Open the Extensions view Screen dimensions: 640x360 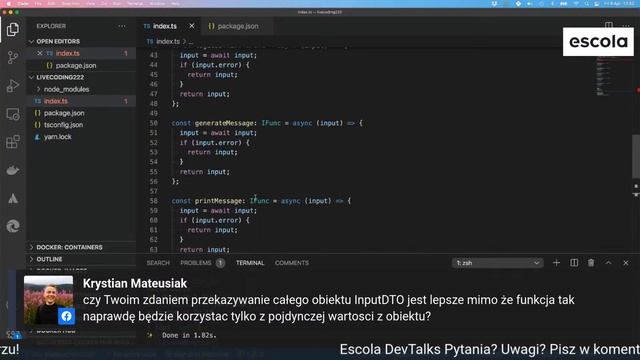[x=13, y=142]
